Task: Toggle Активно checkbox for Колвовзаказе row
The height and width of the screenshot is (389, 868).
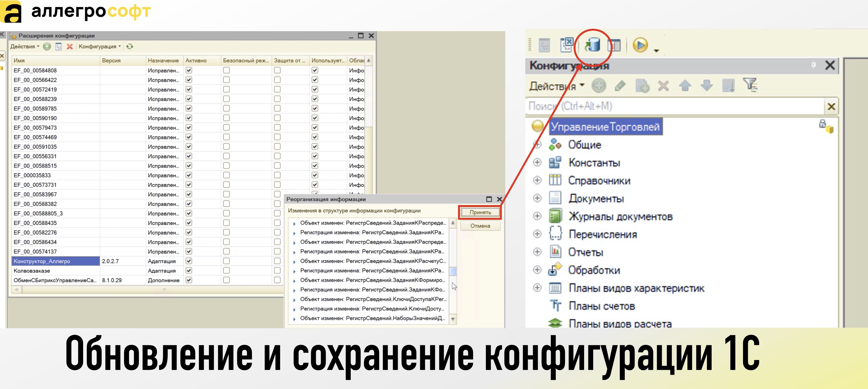Action: point(189,270)
